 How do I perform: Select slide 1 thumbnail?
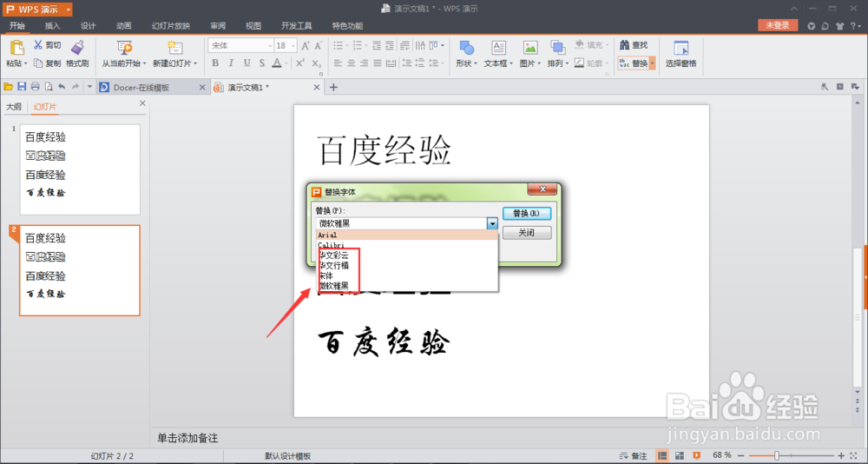(80, 169)
